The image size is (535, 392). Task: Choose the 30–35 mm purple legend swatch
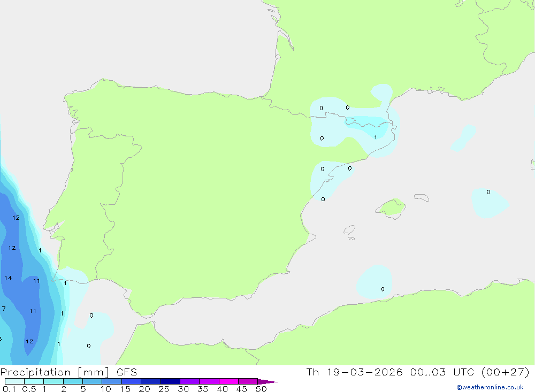click(x=189, y=381)
